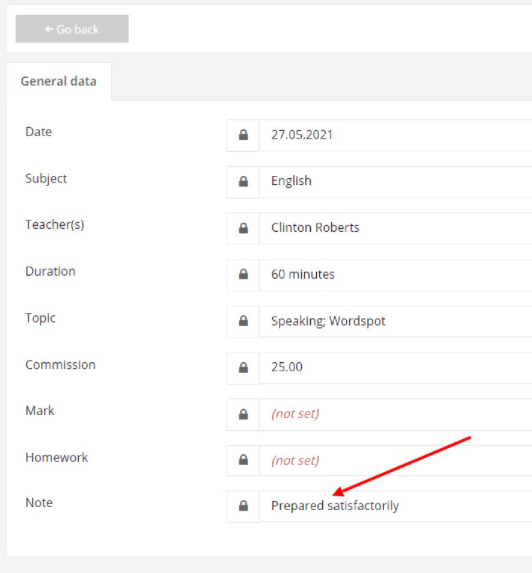Click the lock icon next to Homework
532x573 pixels.
click(243, 460)
